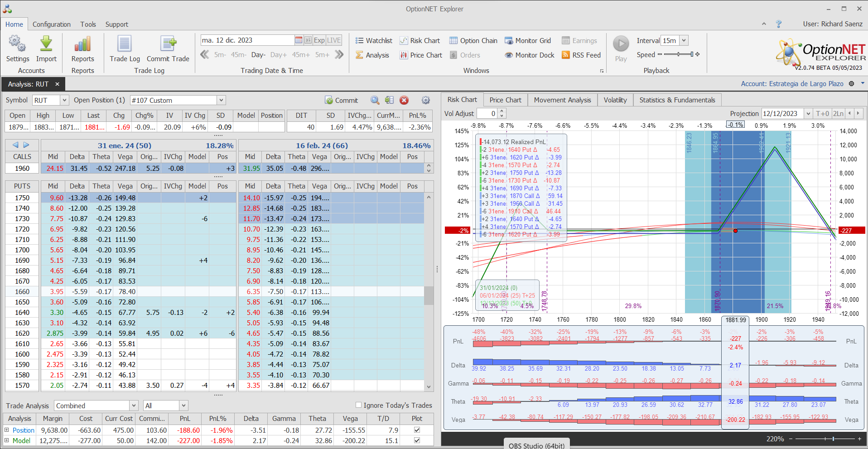Collapse the ribbon with the up chevron
The width and height of the screenshot is (868, 449).
point(764,24)
